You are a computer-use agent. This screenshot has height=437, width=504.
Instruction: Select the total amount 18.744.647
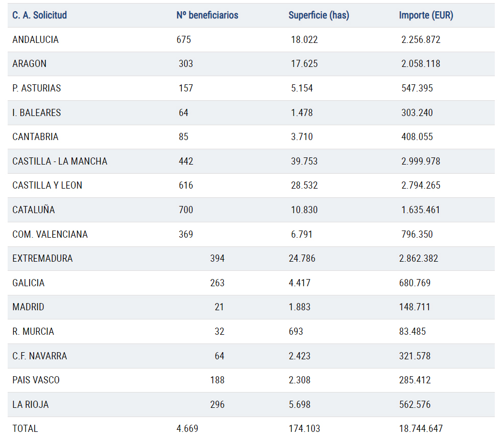click(420, 429)
